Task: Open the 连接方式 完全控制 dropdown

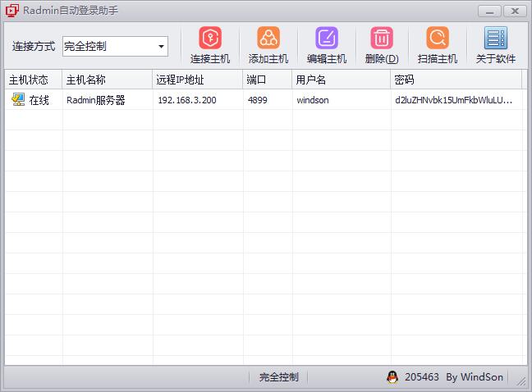Action: [115, 46]
